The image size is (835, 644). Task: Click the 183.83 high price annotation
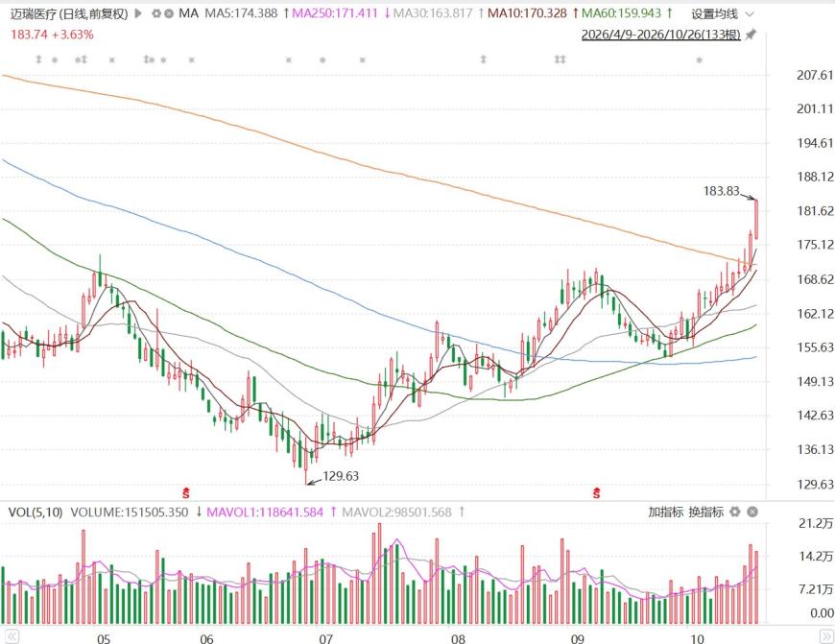[x=722, y=191]
